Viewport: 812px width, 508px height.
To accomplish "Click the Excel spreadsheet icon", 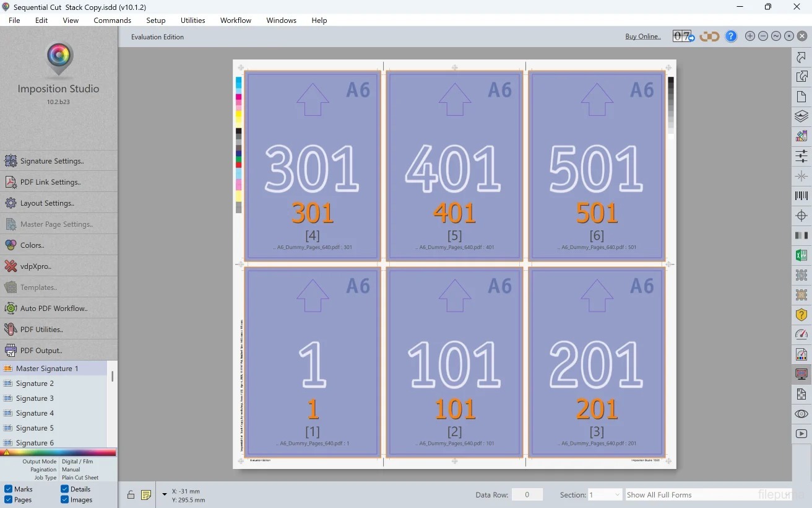I will pyautogui.click(x=801, y=255).
